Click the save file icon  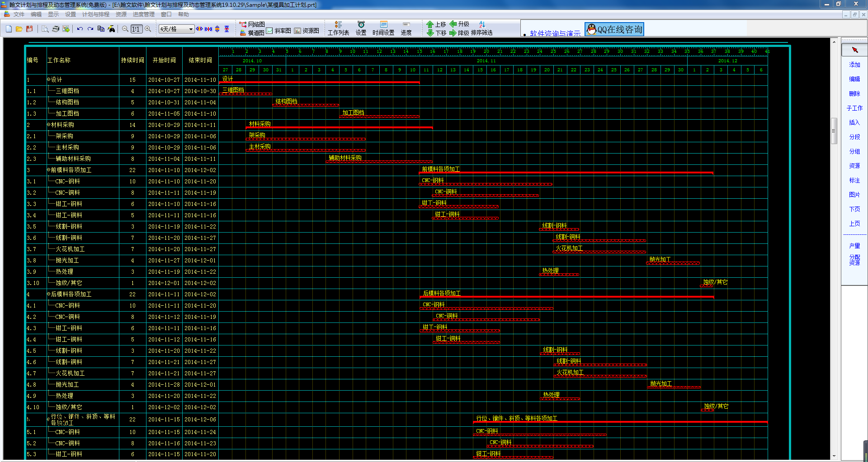click(29, 29)
